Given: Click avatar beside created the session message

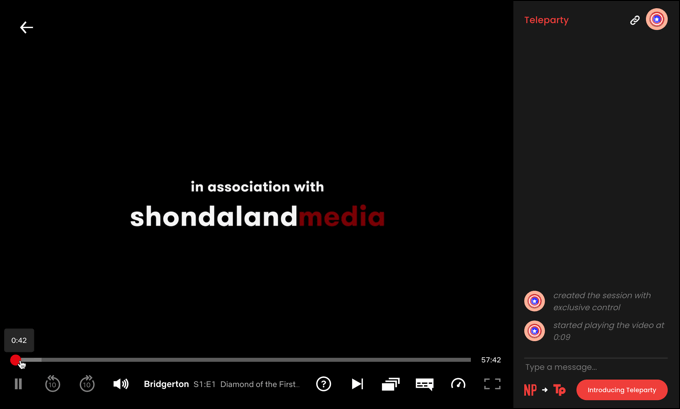Looking at the screenshot, I should tap(534, 301).
